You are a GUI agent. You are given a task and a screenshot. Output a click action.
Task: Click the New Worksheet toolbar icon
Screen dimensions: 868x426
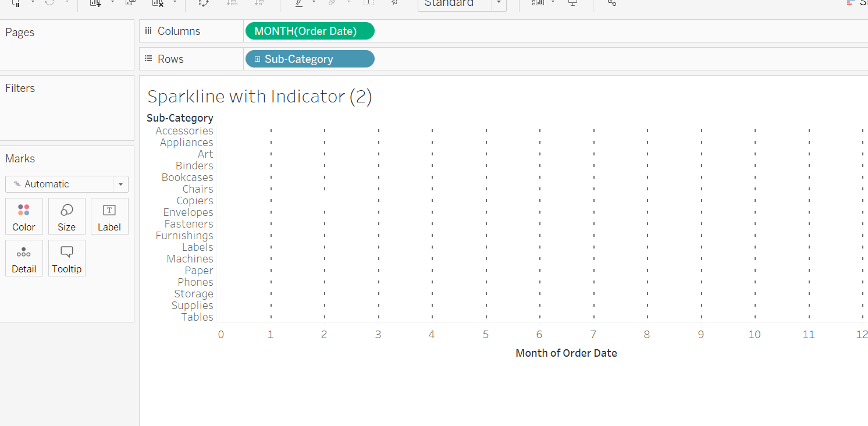point(96,3)
